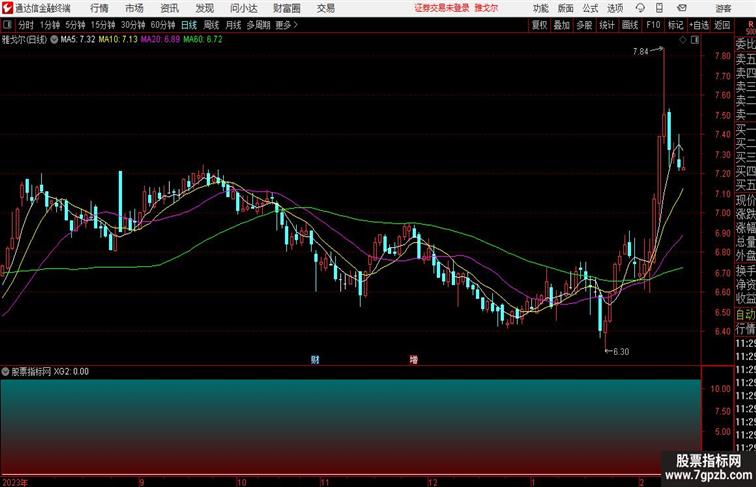Click the 叠加 overlay button
756x487 pixels.
562,25
